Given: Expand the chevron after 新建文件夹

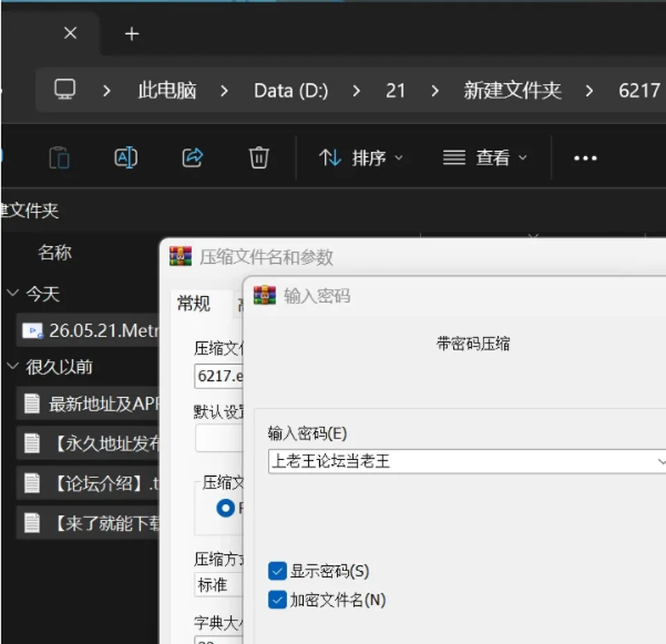Looking at the screenshot, I should (x=589, y=90).
